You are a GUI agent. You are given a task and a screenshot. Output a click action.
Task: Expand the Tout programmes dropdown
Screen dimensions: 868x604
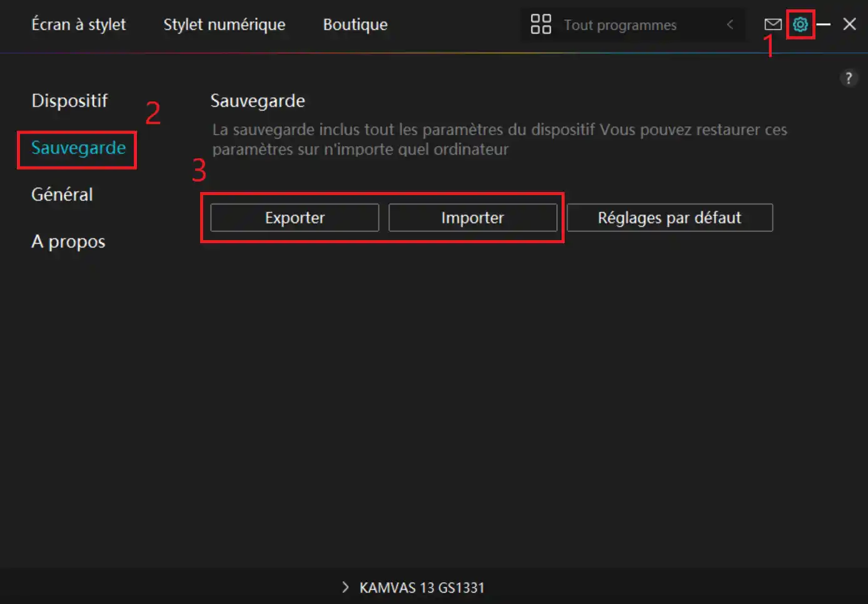633,24
